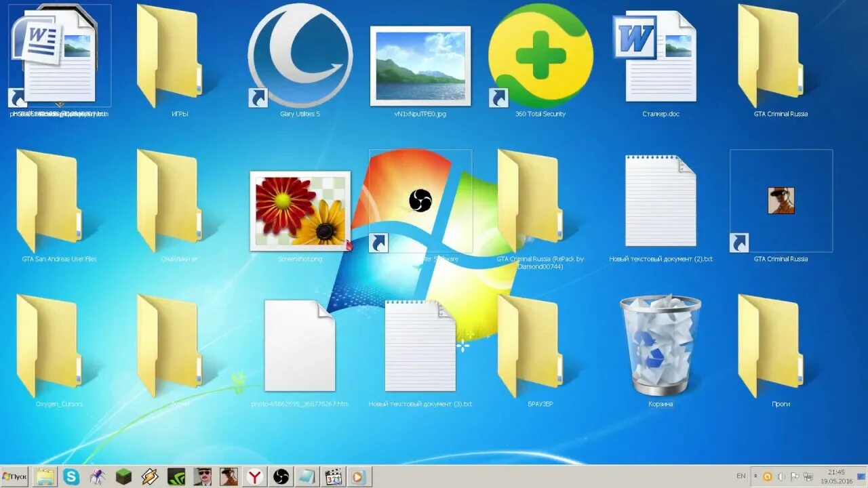Click the Пуск start button

coord(14,477)
